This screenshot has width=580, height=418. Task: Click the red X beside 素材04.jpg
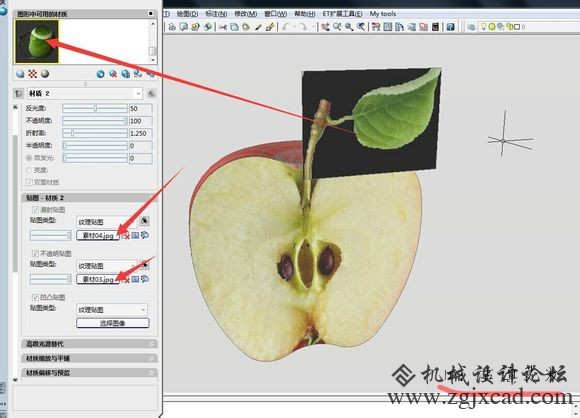[x=126, y=236]
